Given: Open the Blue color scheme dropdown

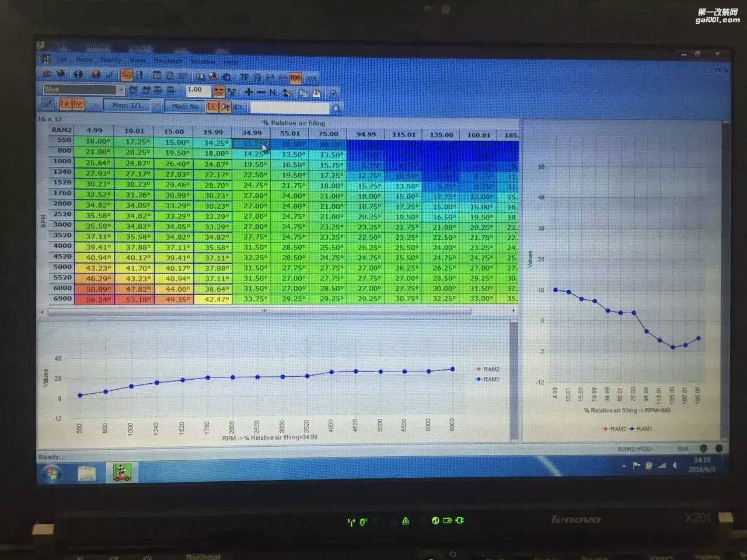Looking at the screenshot, I should [x=121, y=90].
